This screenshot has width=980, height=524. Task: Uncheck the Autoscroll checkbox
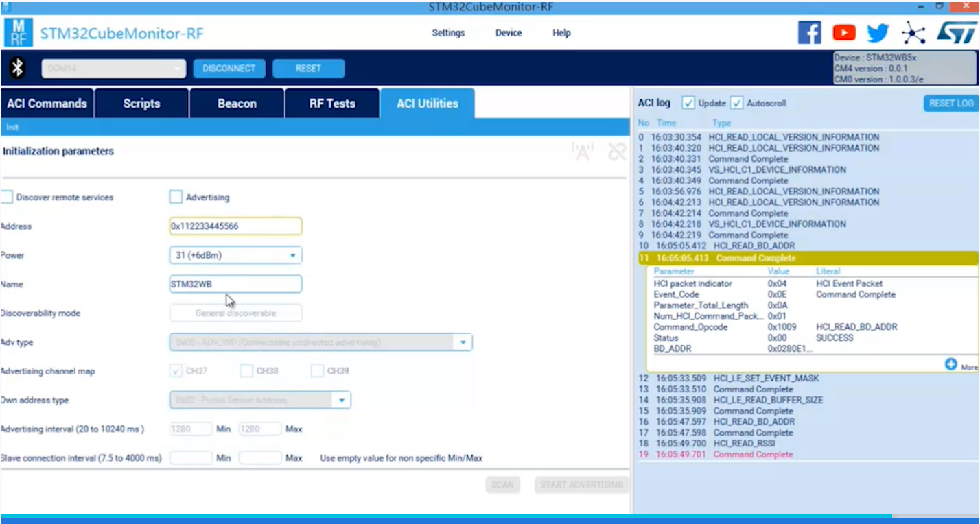736,103
